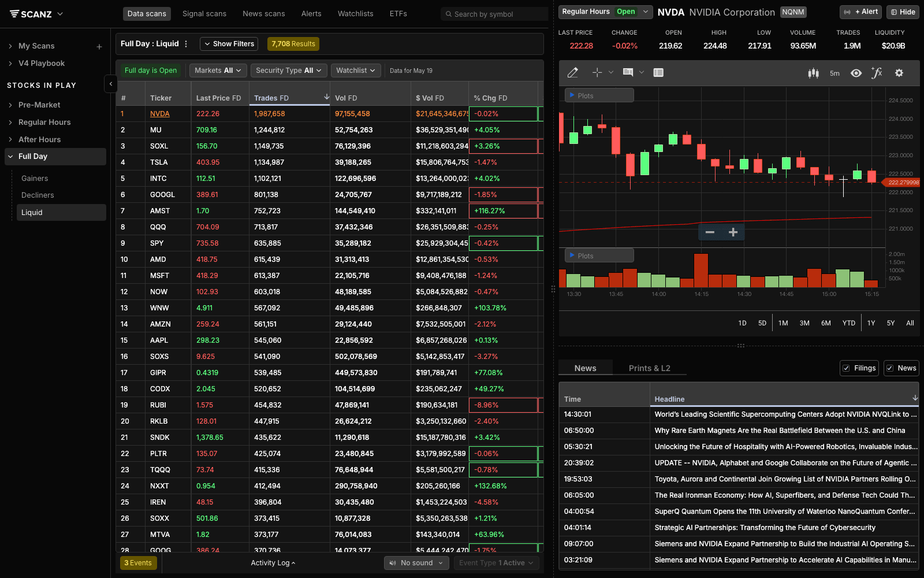Open the SCANZ logo menu
Image resolution: width=924 pixels, height=578 pixels.
[x=36, y=14]
